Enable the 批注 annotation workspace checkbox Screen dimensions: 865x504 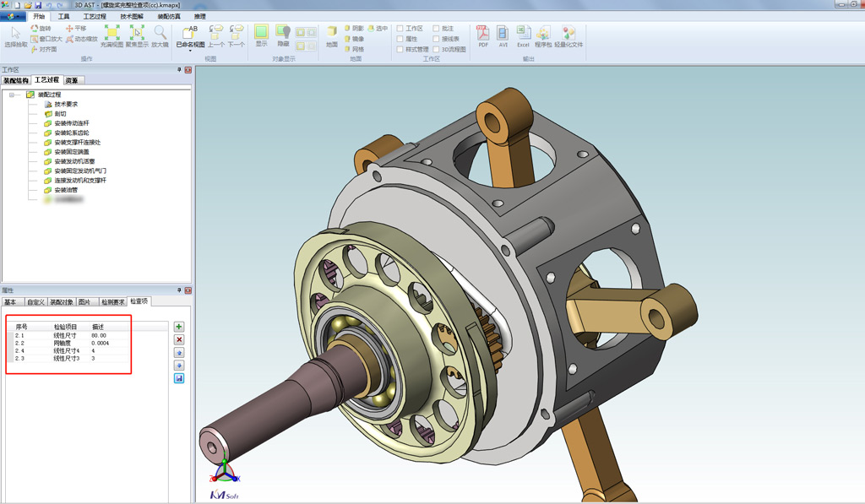(x=434, y=29)
